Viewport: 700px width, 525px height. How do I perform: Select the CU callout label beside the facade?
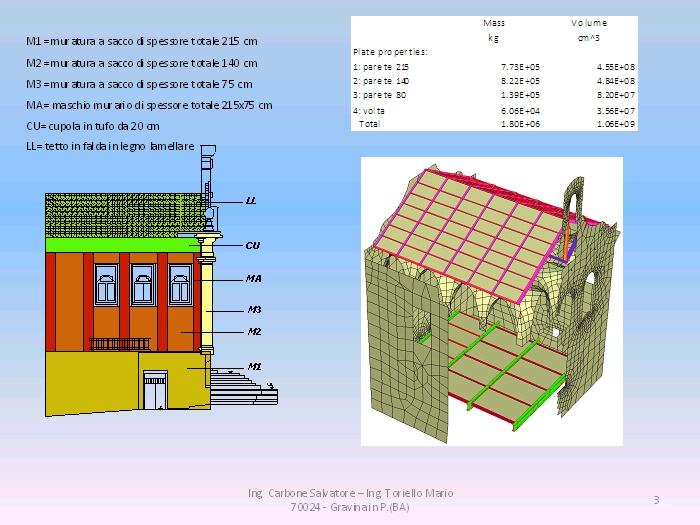253,244
